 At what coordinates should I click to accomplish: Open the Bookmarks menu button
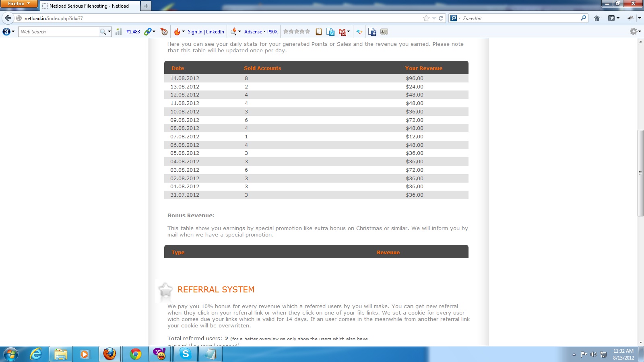[613, 18]
